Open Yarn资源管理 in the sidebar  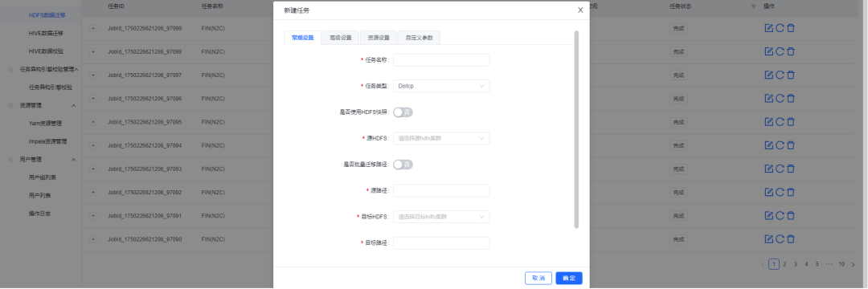(45, 123)
